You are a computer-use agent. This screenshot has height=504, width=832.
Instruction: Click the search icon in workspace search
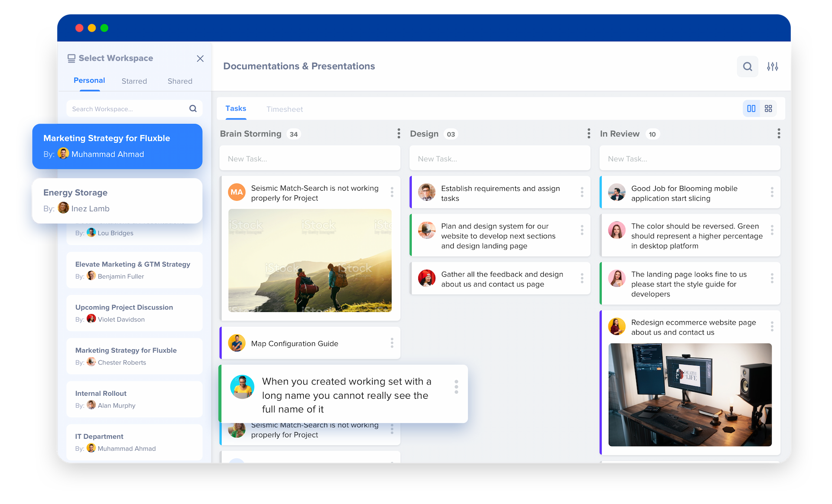[x=193, y=109]
